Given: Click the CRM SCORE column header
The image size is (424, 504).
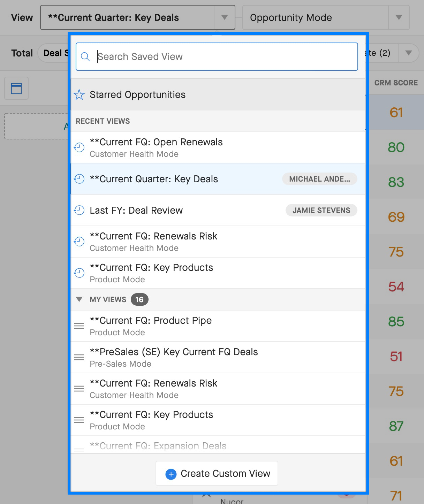Looking at the screenshot, I should click(x=396, y=83).
